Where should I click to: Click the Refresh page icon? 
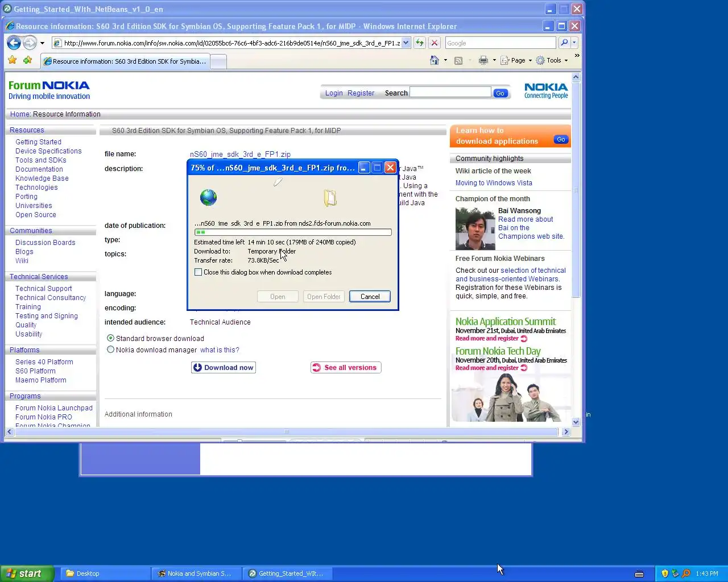pyautogui.click(x=420, y=43)
